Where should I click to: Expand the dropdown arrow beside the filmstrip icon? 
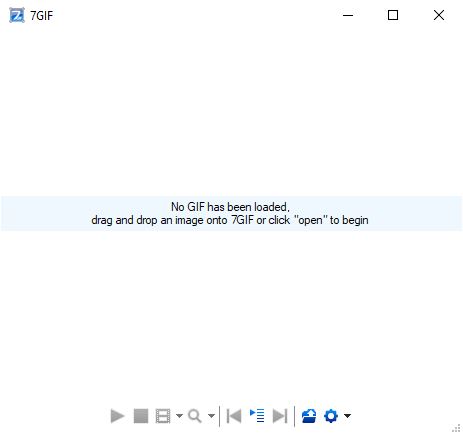(179, 416)
